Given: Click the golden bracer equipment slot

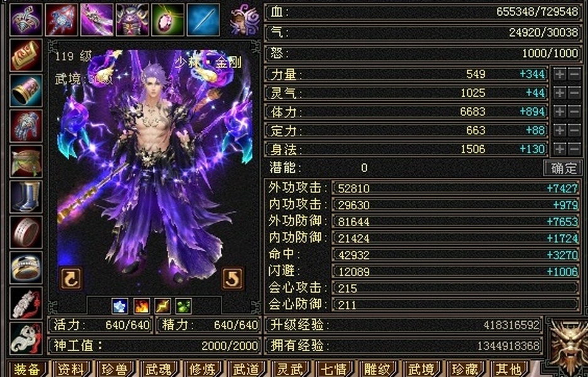Looking at the screenshot, I should (26, 91).
